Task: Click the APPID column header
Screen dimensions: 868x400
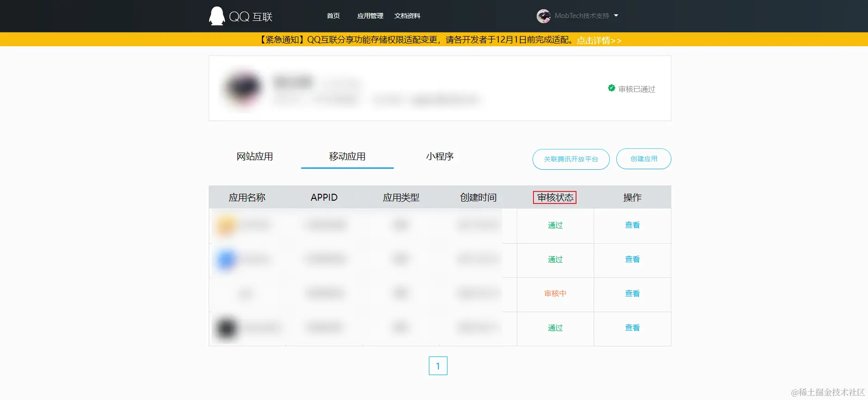Action: [324, 197]
